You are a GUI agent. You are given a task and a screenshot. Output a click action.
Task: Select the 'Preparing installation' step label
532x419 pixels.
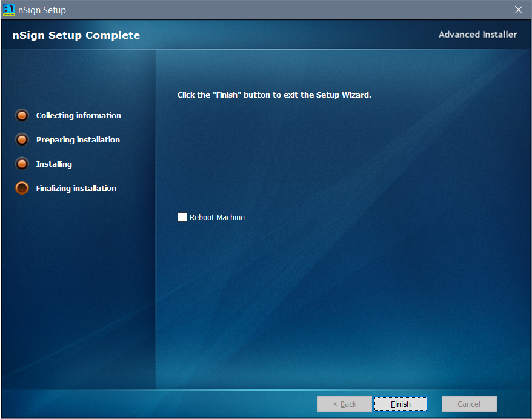coord(78,140)
